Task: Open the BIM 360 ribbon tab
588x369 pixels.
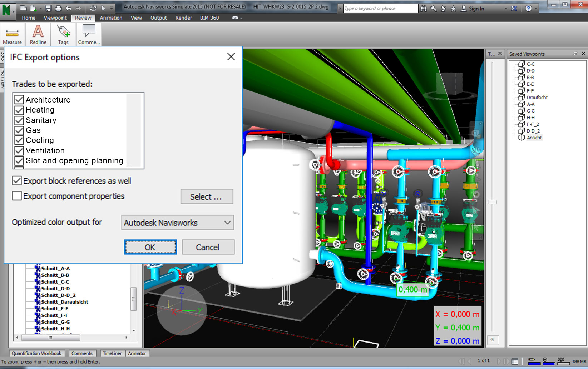Action: (x=209, y=18)
